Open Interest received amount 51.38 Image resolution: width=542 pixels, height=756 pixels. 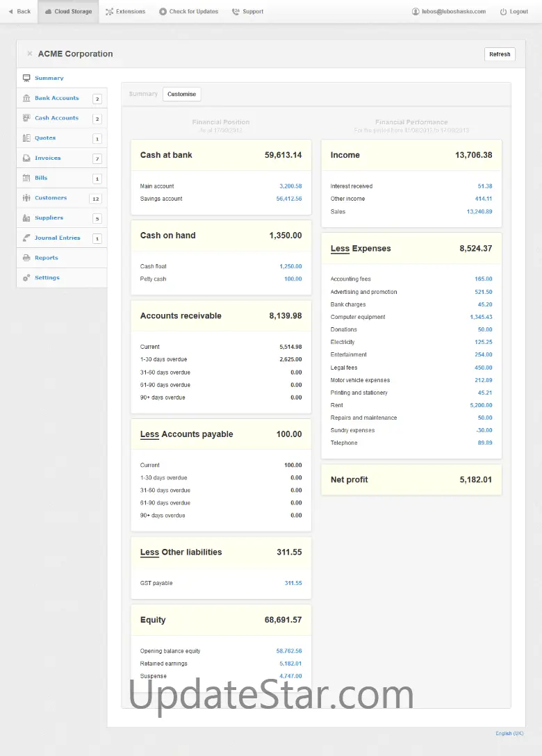point(485,186)
